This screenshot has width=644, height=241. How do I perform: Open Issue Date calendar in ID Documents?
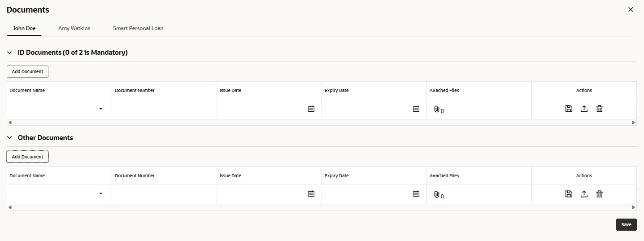(311, 109)
